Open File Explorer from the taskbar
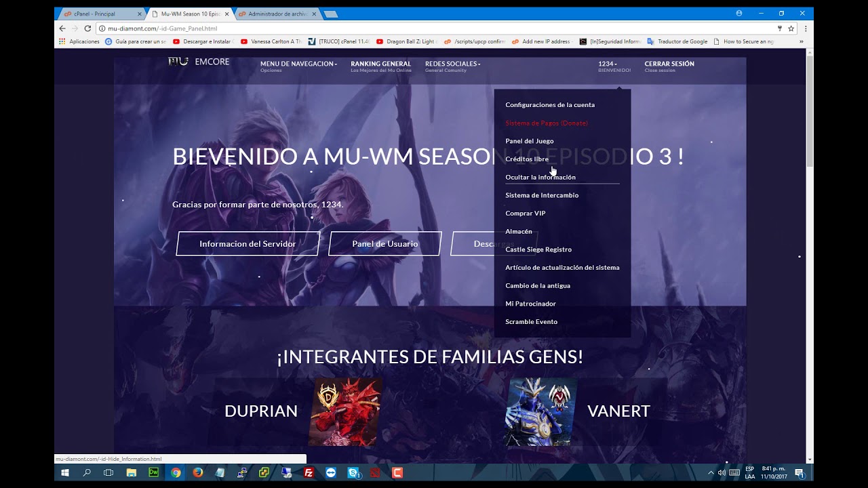This screenshot has width=868, height=488. click(132, 472)
